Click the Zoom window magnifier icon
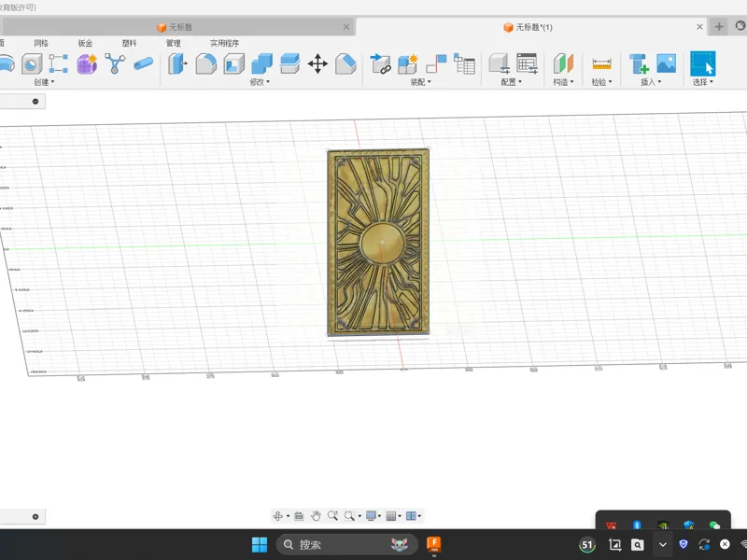Viewport: 747px width, 560px height. coord(332,516)
